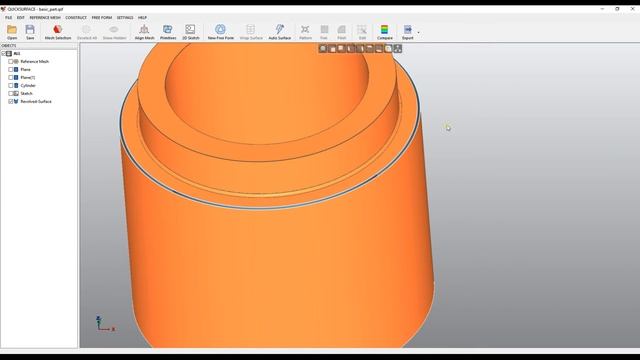Viewport: 640px width, 360px height.
Task: Click the Revolved Surface item icon
Action: pos(16,101)
